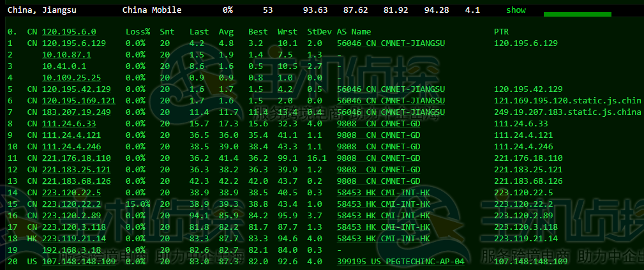Open IP link 183.207.19.249
This screenshot has height=270, width=644.
coord(77,112)
